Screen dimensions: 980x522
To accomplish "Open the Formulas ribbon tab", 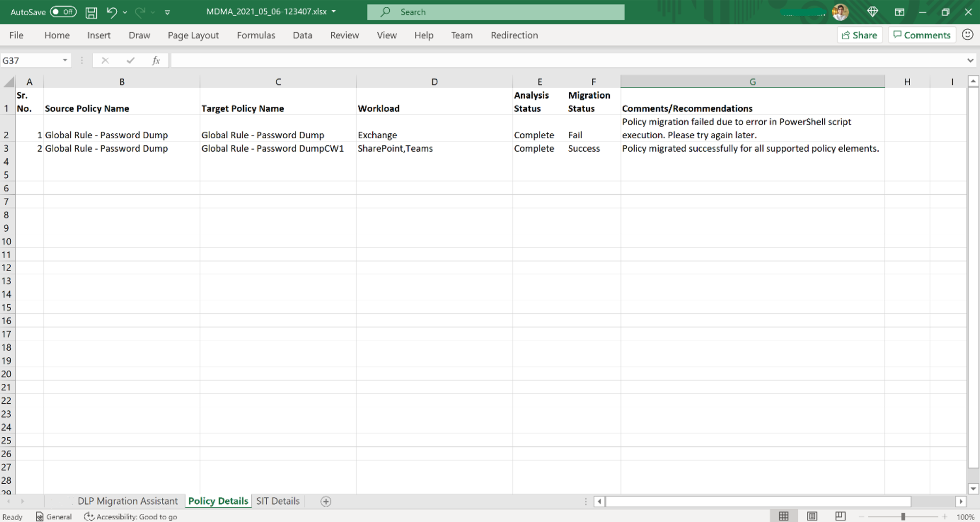I will click(256, 35).
